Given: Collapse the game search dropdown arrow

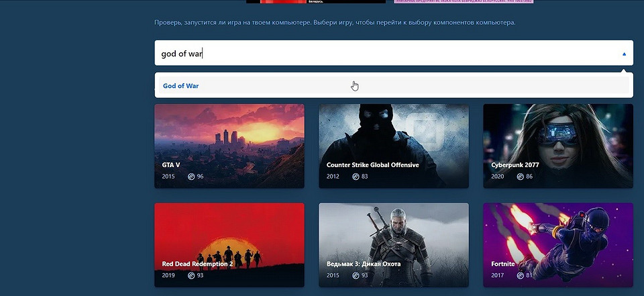Looking at the screenshot, I should tap(624, 54).
